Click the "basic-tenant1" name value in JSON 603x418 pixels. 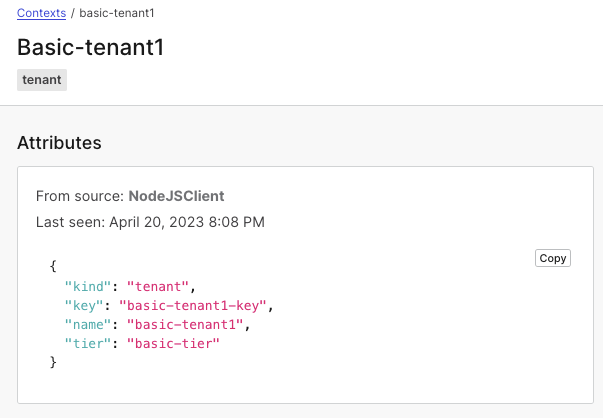tap(187, 325)
